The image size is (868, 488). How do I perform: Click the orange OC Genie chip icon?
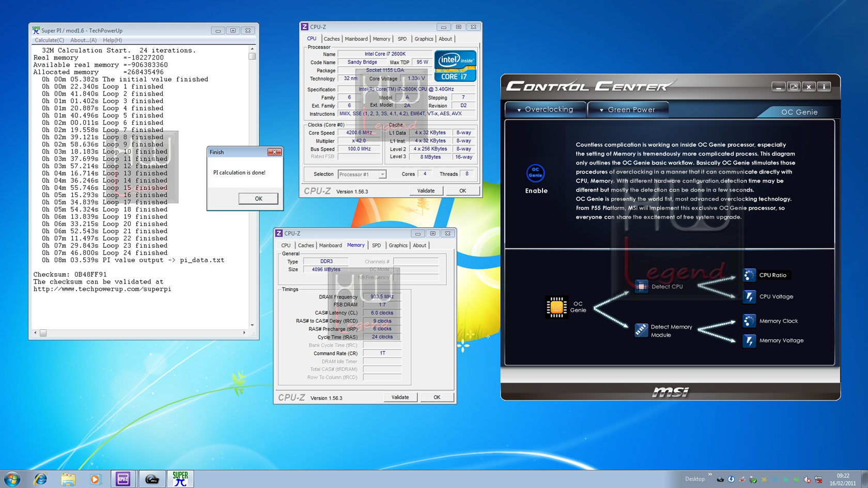556,307
